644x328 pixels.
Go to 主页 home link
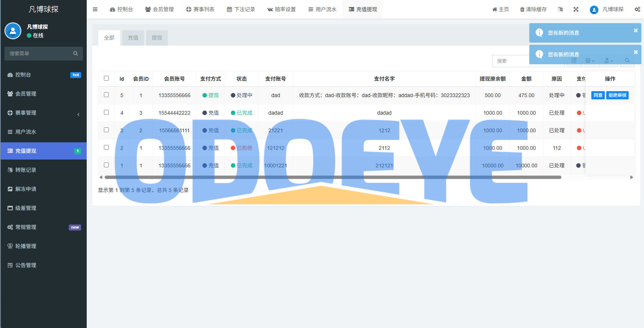click(500, 9)
